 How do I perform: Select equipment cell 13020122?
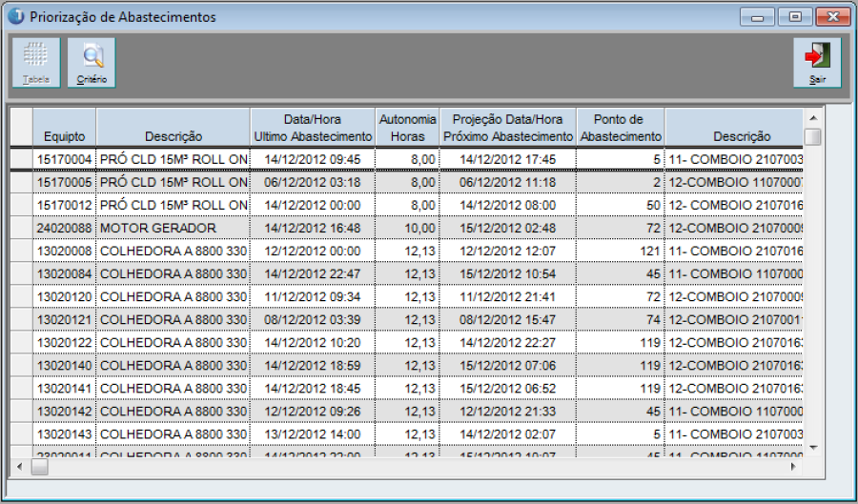(x=65, y=343)
